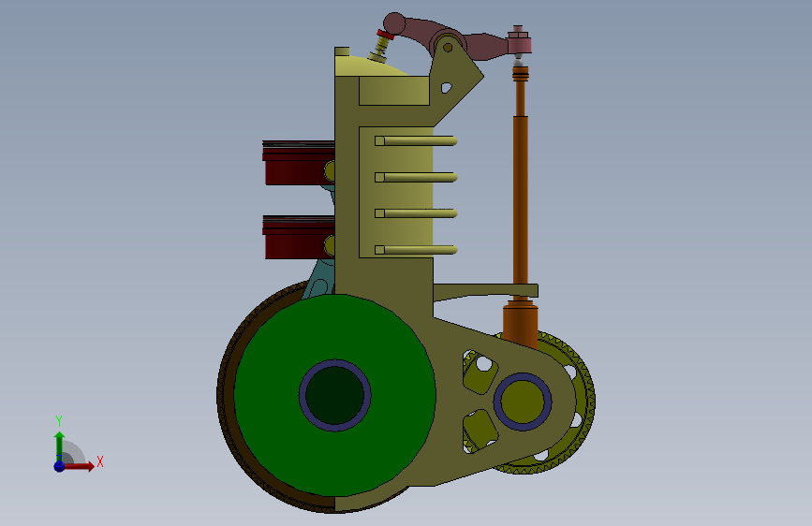
Task: Click the blue Z axis ball of the triad
Action: point(60,466)
